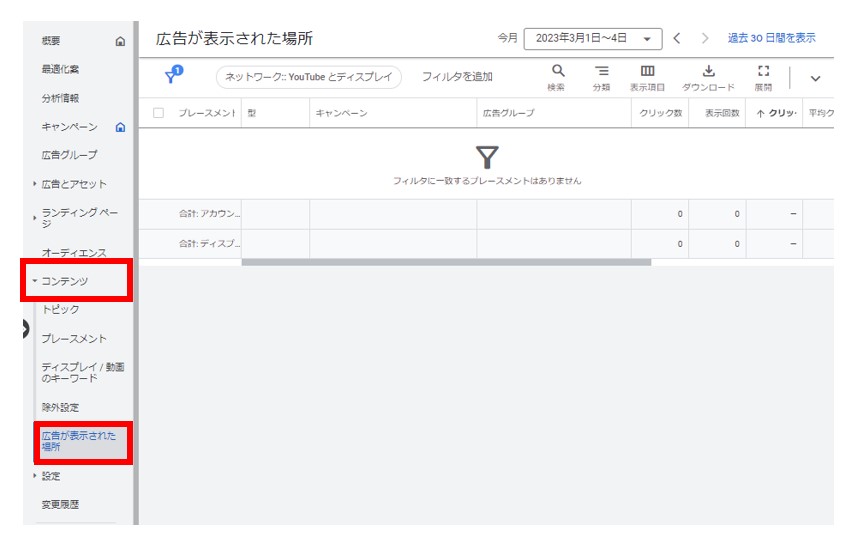Expand the 広告とアセット section
Viewport: 852px width, 537px height.
pos(35,184)
